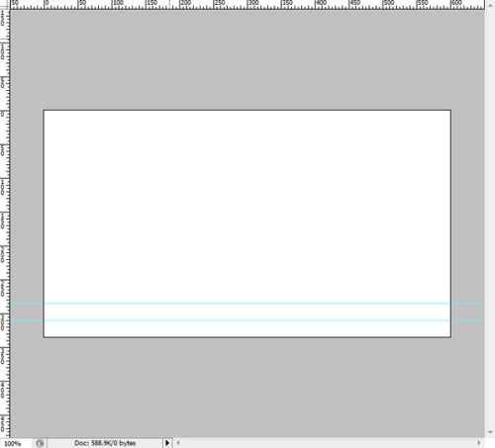The width and height of the screenshot is (495, 448).
Task: Click the round status bar icon beside zoom
Action: (x=40, y=443)
